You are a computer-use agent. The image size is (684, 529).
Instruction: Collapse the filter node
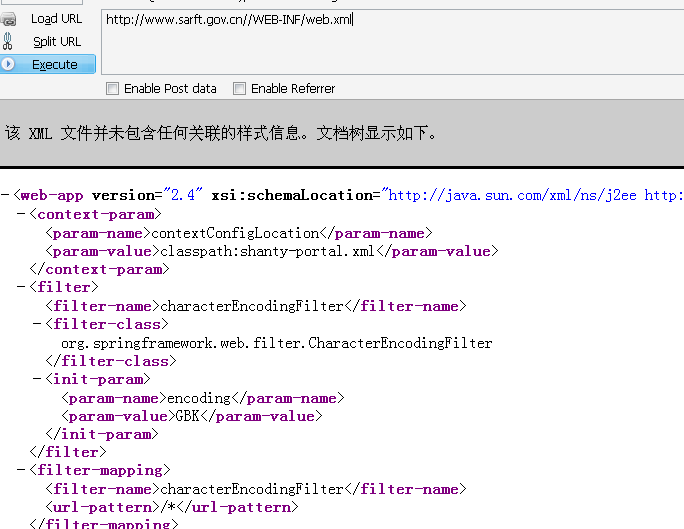21,287
